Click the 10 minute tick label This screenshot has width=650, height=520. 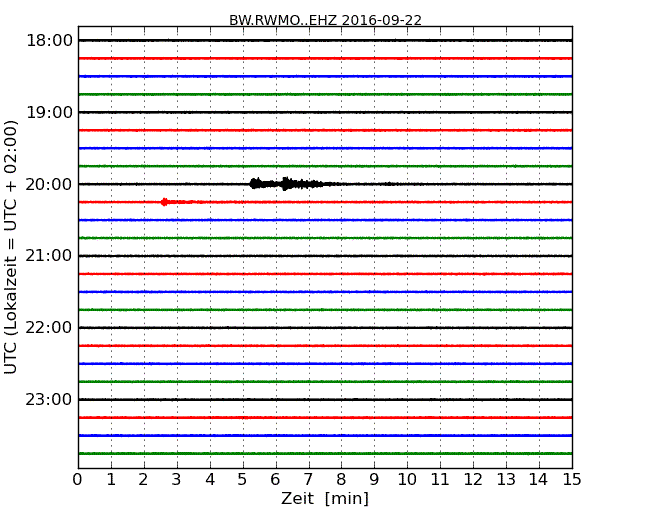[x=407, y=479]
